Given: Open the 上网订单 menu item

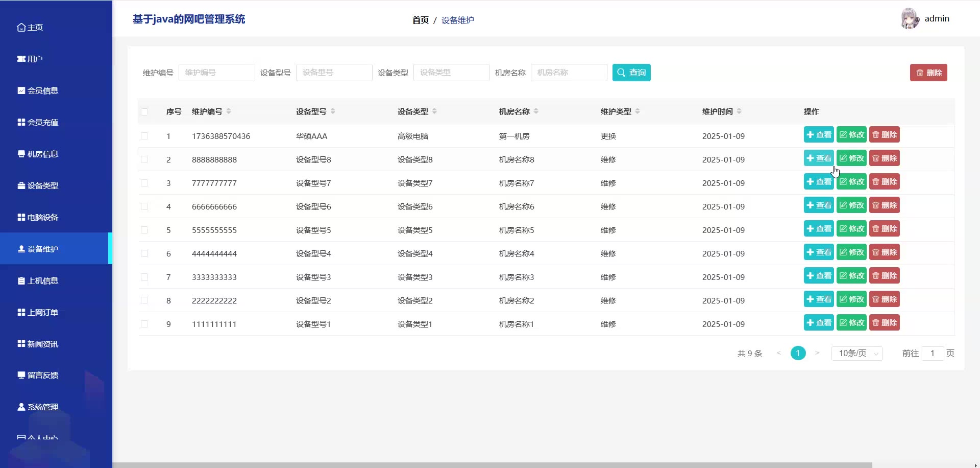Looking at the screenshot, I should [56, 313].
